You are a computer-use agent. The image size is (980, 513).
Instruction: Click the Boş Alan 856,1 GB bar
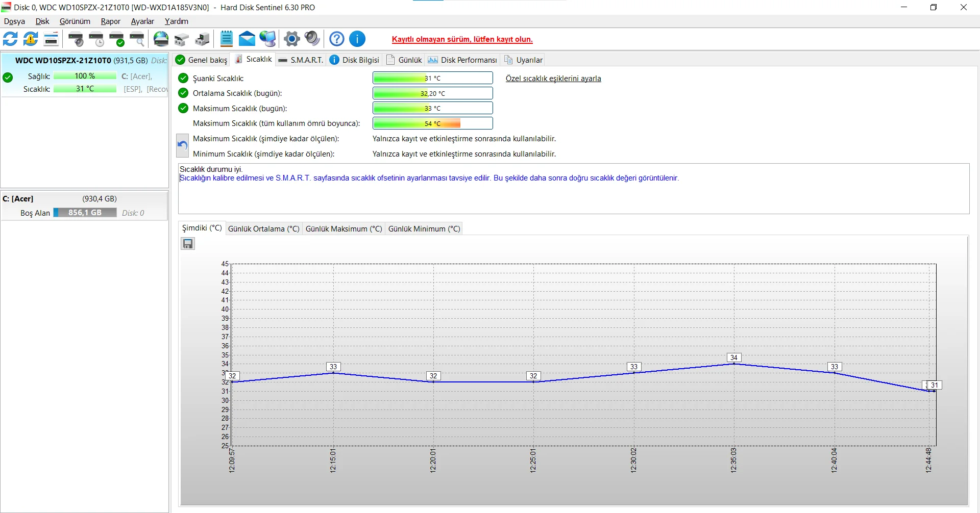coord(85,213)
